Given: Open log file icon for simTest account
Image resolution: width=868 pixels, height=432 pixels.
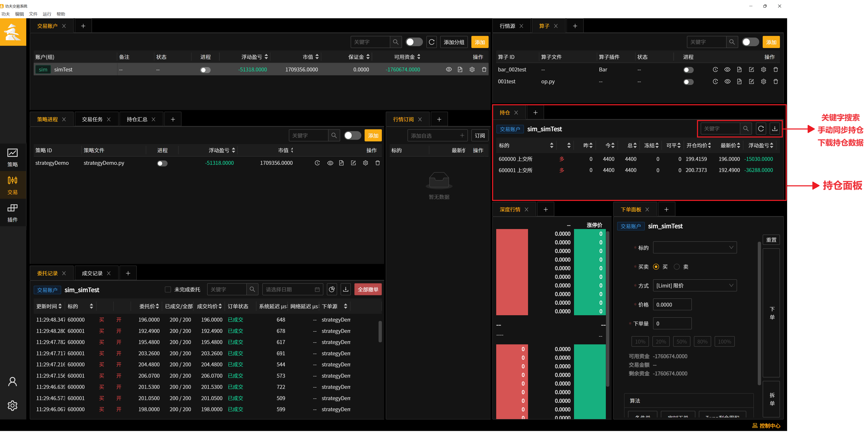Looking at the screenshot, I should [x=460, y=70].
